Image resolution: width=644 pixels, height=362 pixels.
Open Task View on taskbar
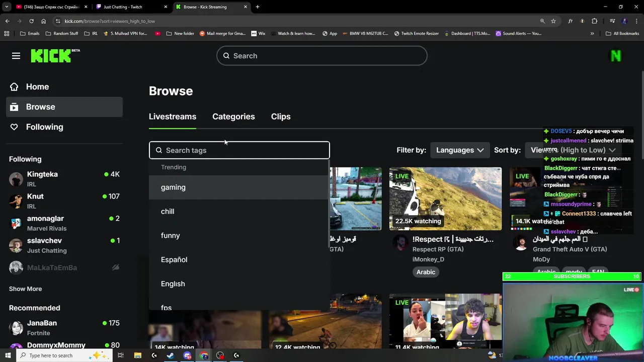121,355
